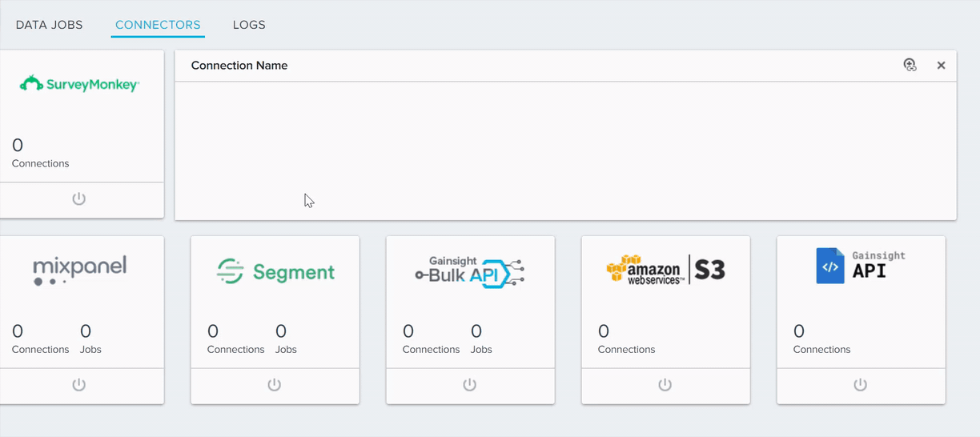Toggle the Segment power icon
Screen dimensions: 980x437
274,385
